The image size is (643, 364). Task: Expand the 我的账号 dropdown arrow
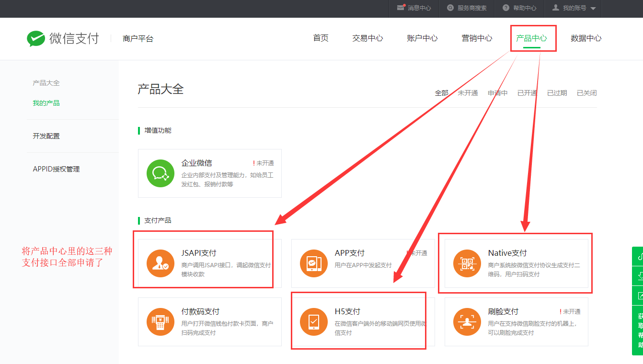[593, 9]
